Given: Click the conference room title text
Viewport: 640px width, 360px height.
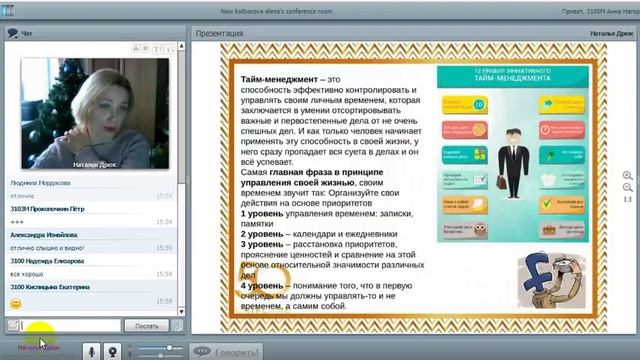Looking at the screenshot, I should tap(276, 11).
